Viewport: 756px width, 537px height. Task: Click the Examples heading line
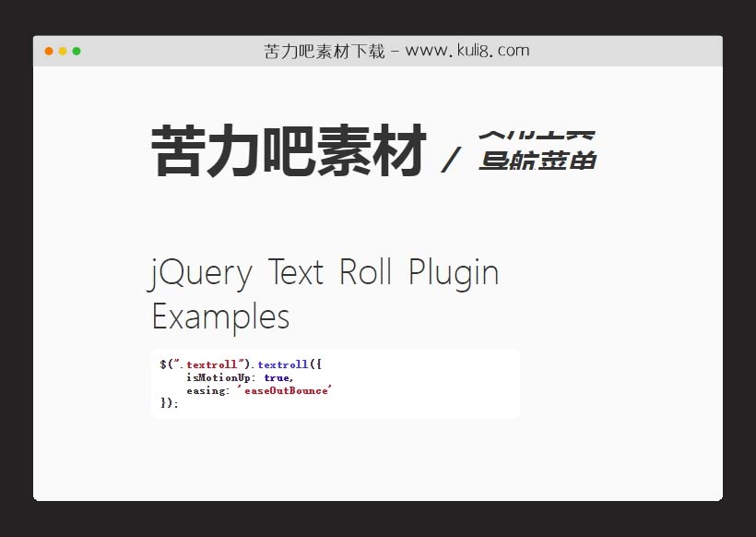coord(219,316)
